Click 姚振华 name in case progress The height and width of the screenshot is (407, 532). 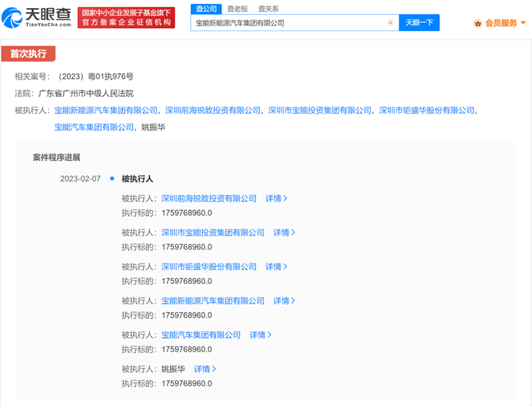173,369
